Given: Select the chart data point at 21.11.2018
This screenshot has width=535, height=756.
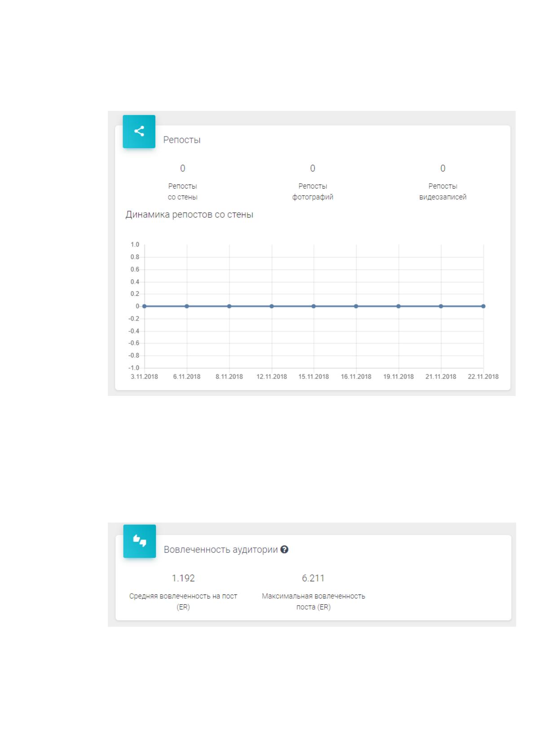Looking at the screenshot, I should (441, 306).
